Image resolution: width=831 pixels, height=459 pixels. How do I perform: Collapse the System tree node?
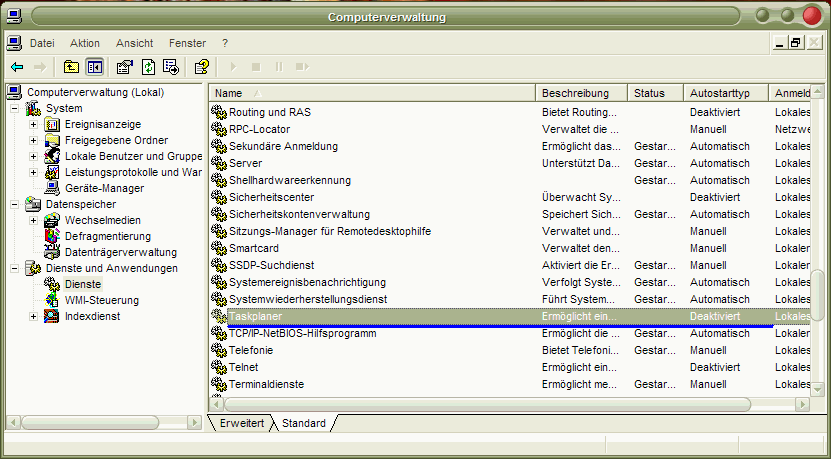click(14, 109)
